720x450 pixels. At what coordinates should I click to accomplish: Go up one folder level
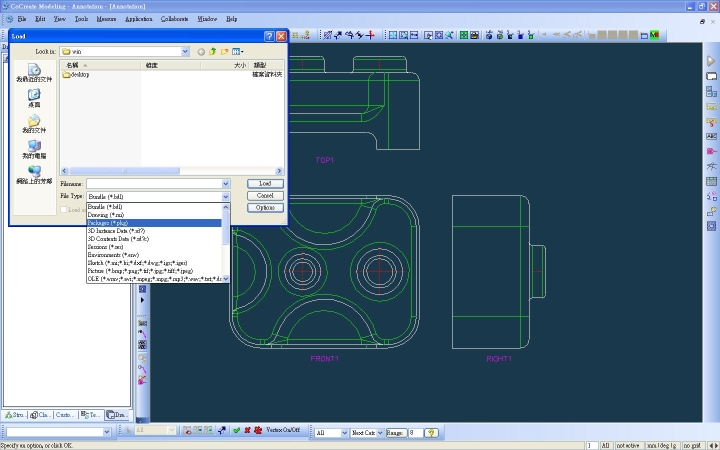click(x=213, y=52)
